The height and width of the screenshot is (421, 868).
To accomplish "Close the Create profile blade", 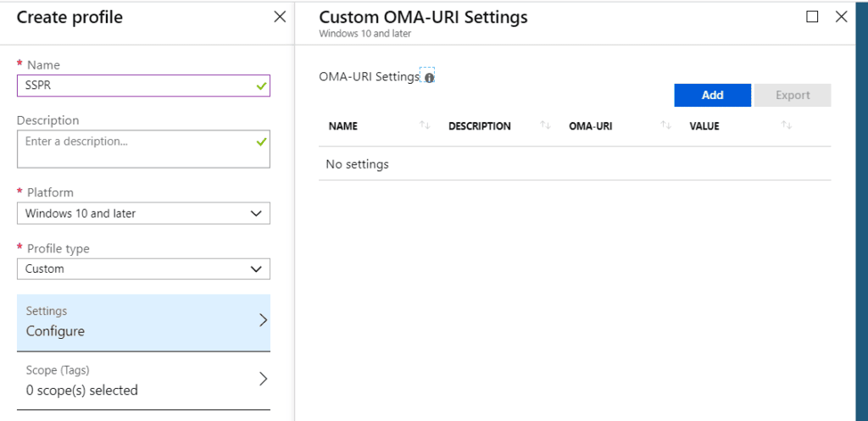I will 280,17.
